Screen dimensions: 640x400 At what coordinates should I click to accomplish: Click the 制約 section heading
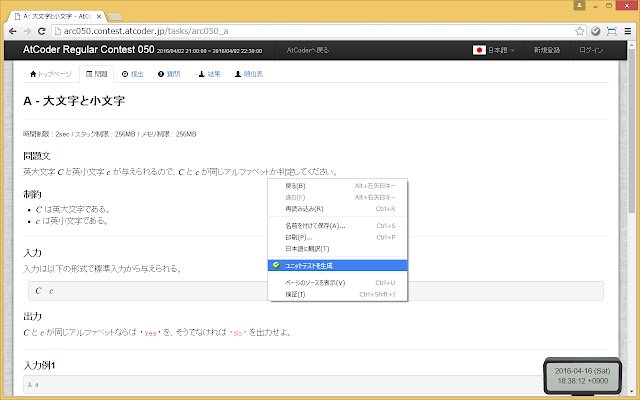32,194
